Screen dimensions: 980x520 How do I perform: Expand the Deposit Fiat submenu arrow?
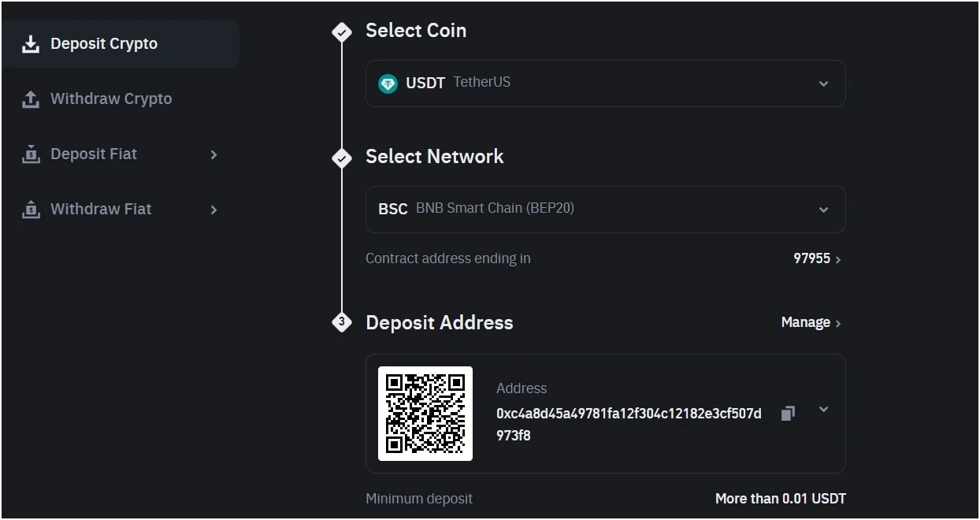pyautogui.click(x=213, y=154)
